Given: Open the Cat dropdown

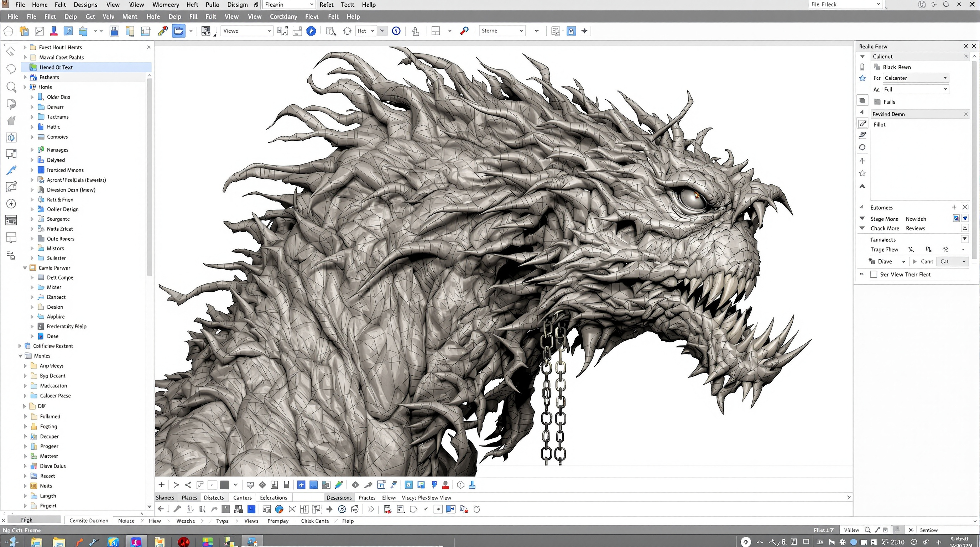Looking at the screenshot, I should click(953, 261).
